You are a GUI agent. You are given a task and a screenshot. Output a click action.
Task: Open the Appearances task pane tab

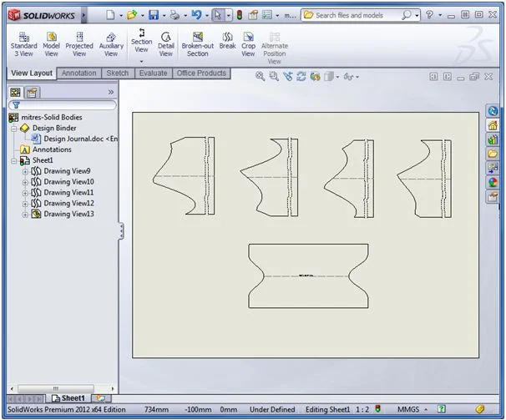pos(493,181)
